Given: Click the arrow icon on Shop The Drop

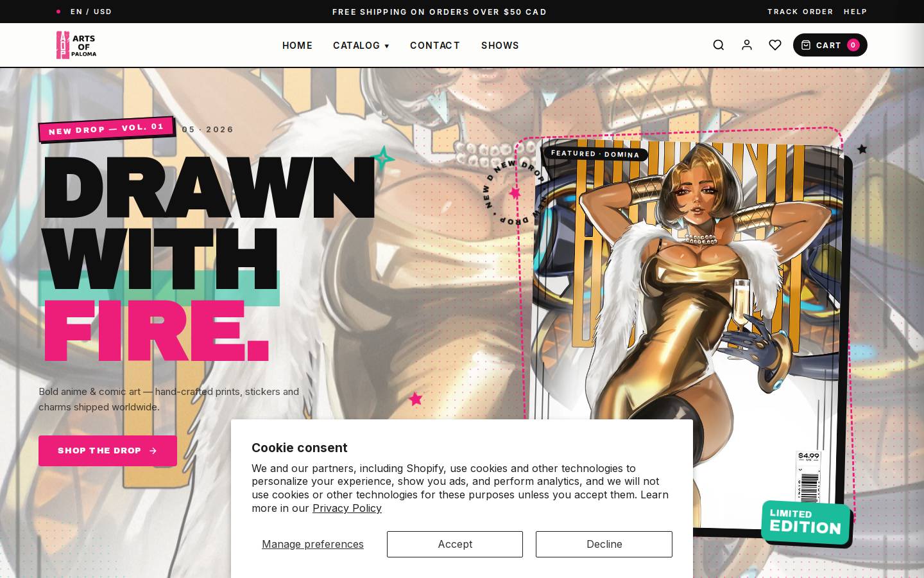Looking at the screenshot, I should (x=153, y=451).
